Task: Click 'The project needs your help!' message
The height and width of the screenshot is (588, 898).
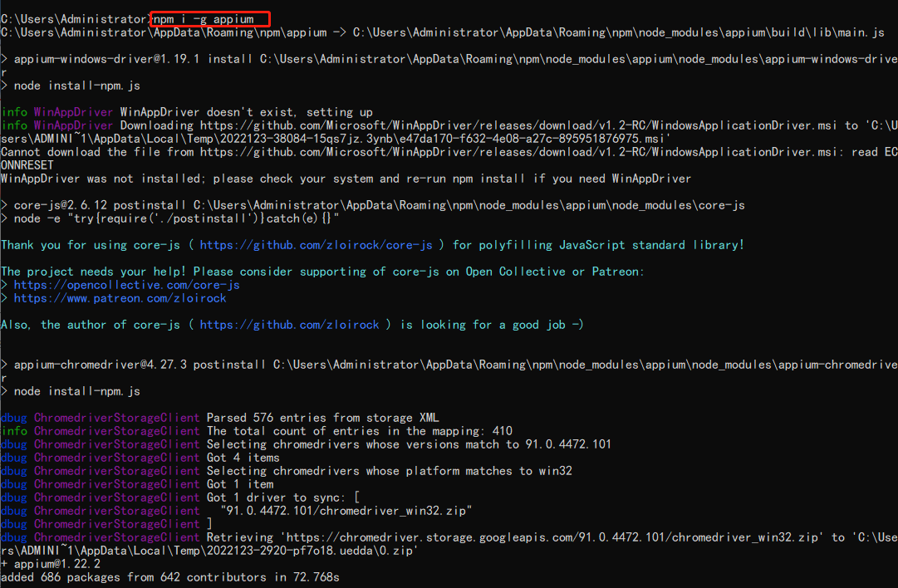Action: pyautogui.click(x=322, y=272)
